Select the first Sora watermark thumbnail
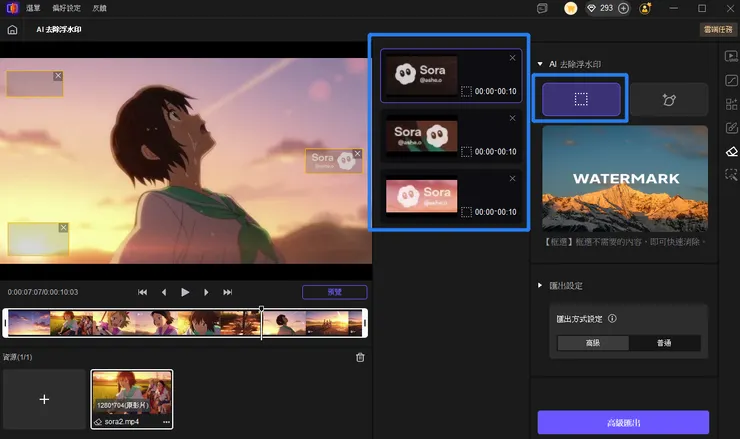Screen dimensions: 740x439 (x=421, y=76)
